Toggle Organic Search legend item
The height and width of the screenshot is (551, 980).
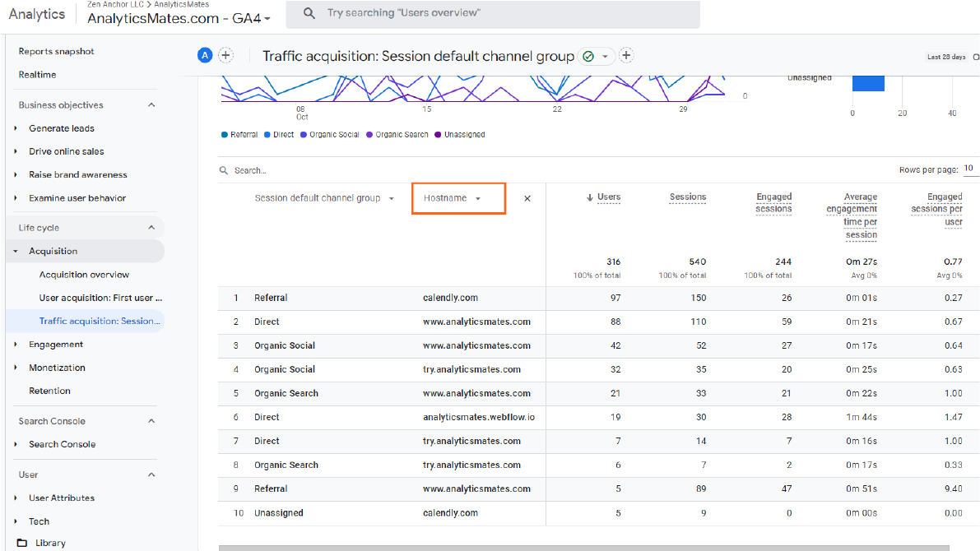point(397,134)
